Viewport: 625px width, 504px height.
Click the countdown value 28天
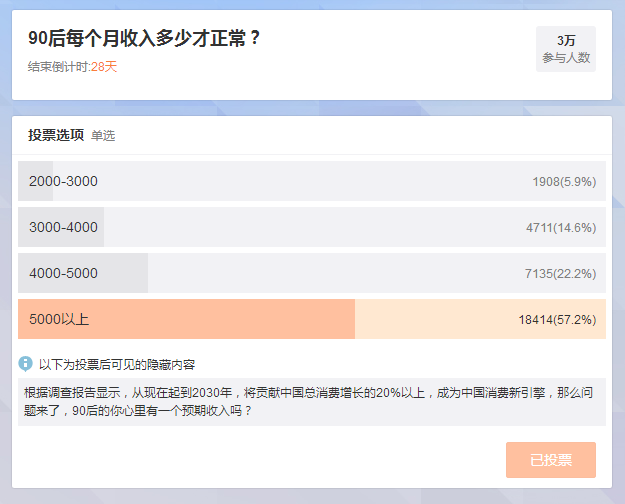click(x=104, y=67)
